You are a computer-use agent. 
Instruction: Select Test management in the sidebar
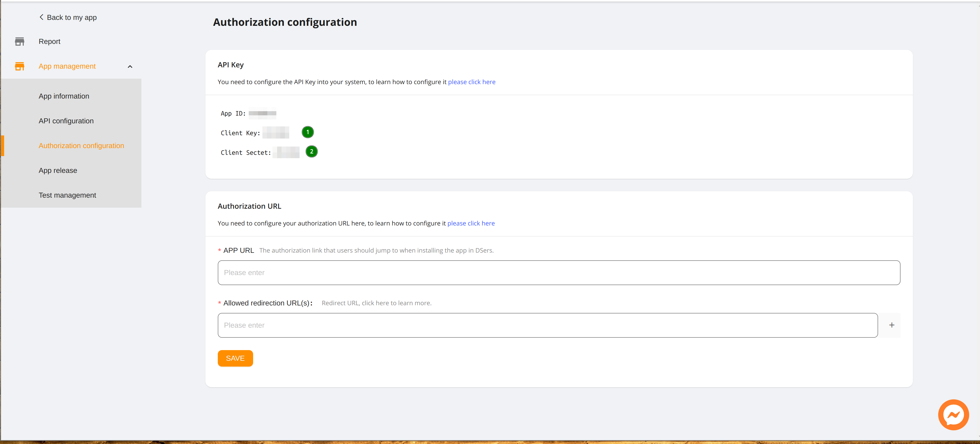point(67,195)
